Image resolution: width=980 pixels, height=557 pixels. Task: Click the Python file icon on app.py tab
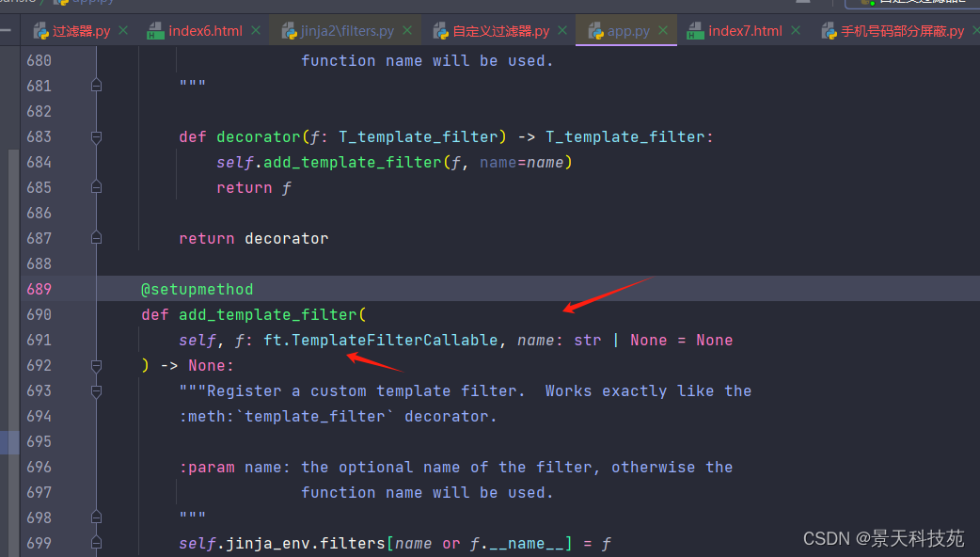click(594, 32)
